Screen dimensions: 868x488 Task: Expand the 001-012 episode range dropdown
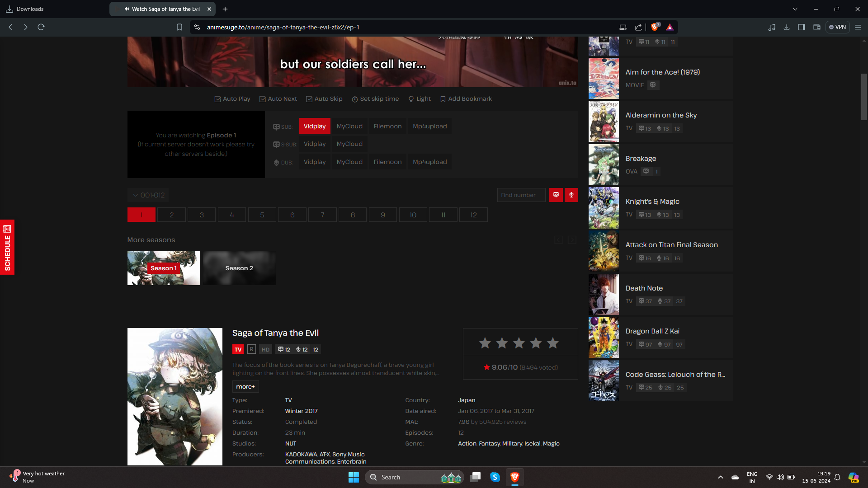tap(148, 195)
